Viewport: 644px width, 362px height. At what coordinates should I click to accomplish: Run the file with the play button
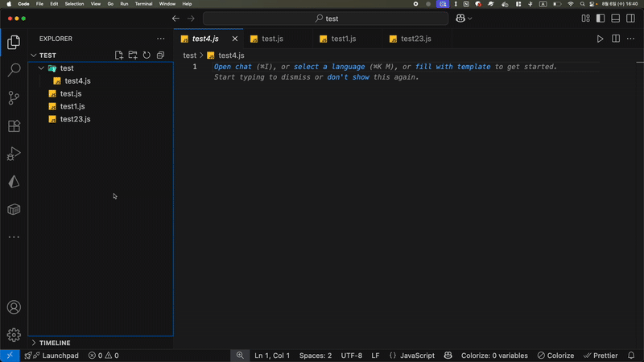pyautogui.click(x=600, y=39)
